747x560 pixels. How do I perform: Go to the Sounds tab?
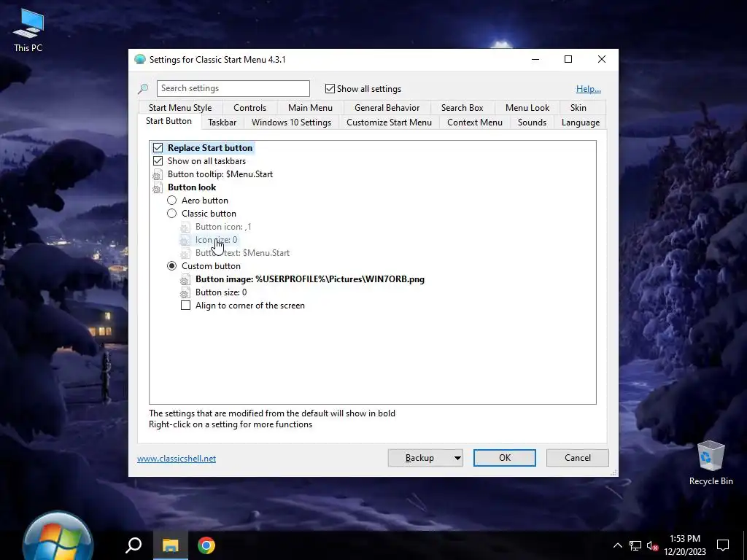(x=532, y=122)
